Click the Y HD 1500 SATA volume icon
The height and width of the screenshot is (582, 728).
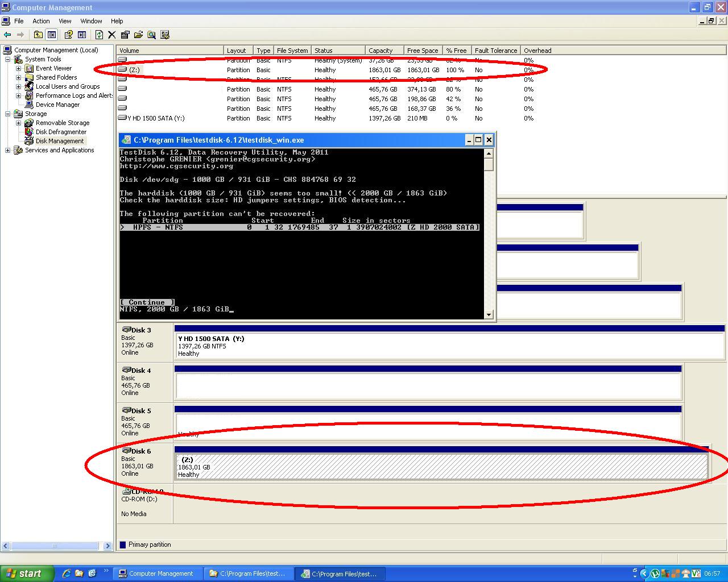[x=122, y=118]
